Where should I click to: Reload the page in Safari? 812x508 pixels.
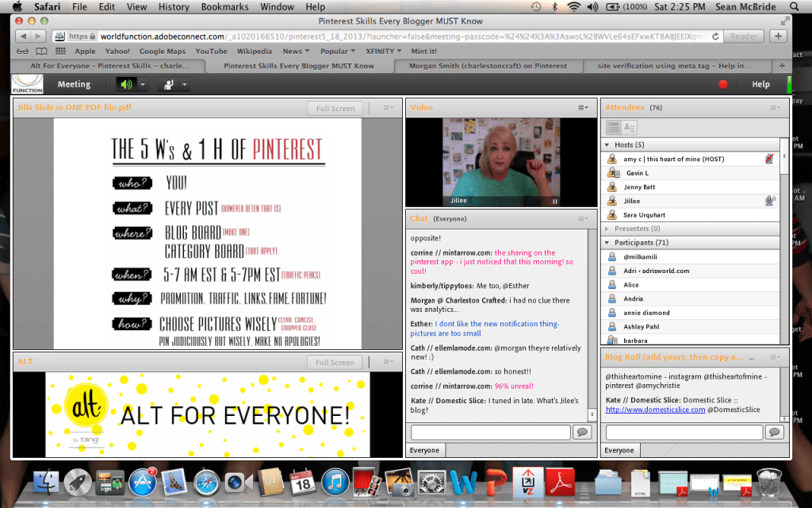[x=715, y=37]
